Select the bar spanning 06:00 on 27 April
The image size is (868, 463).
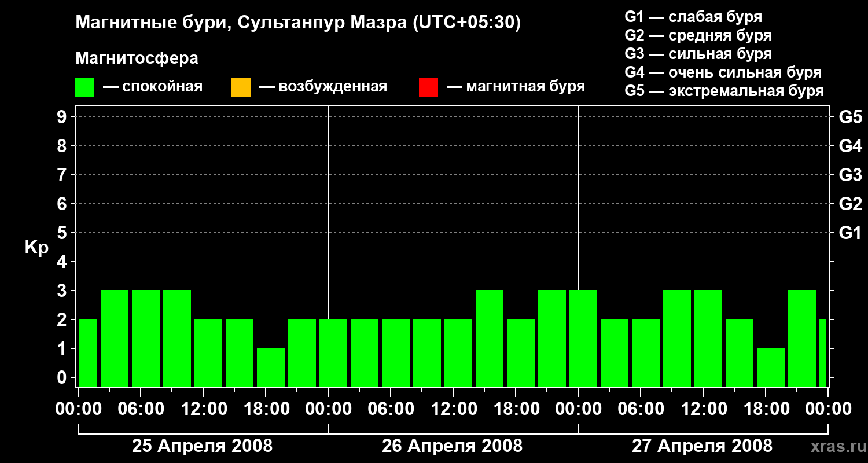coord(646,352)
